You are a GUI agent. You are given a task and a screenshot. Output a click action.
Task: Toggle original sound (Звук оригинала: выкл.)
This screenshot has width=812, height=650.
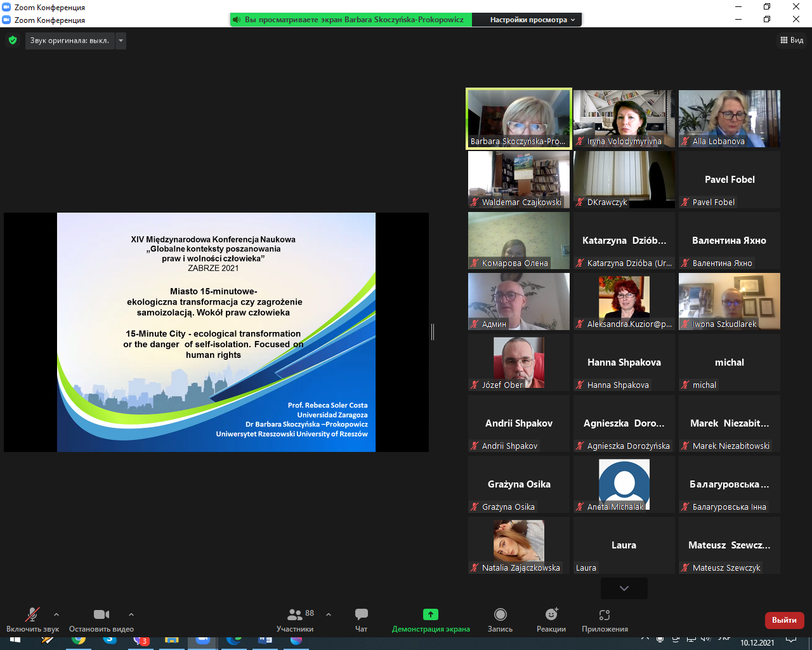(70, 41)
